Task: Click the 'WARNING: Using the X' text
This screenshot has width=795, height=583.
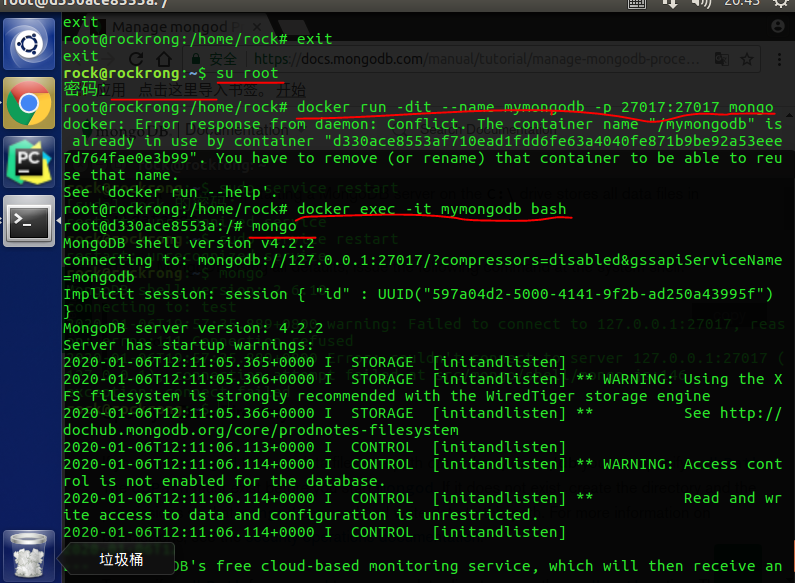Action: pyautogui.click(x=692, y=379)
